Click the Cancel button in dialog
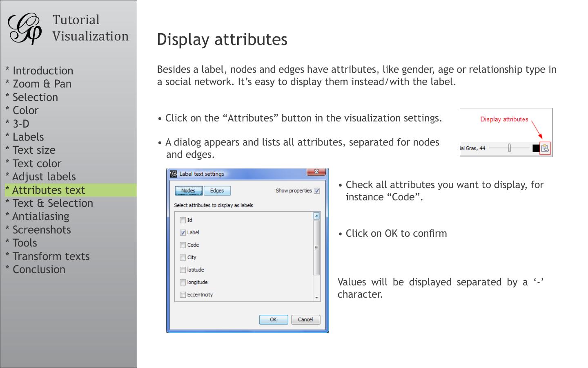 [x=305, y=319]
